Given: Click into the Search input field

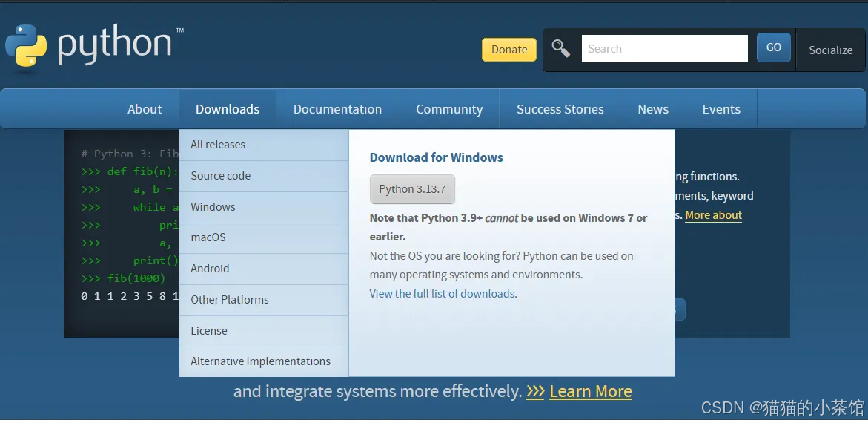Looking at the screenshot, I should [664, 49].
